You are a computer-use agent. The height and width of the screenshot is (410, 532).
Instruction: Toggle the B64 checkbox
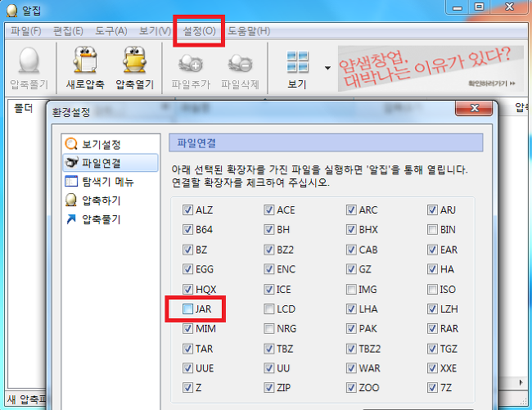[x=187, y=230]
